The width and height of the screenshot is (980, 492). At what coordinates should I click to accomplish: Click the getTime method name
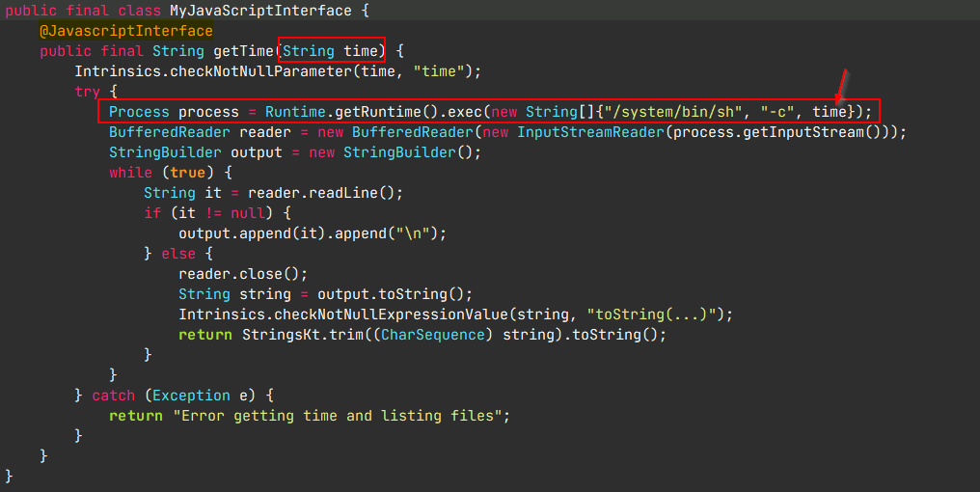[244, 51]
